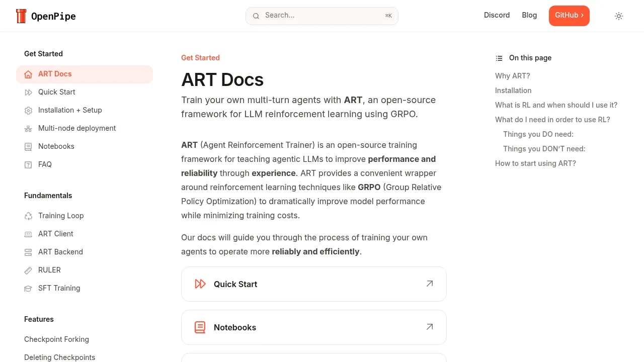Click the search magnifier icon

[256, 16]
